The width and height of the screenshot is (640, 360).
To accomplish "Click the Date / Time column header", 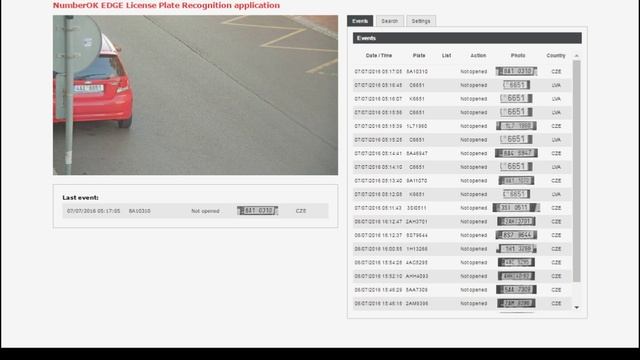I will click(x=379, y=56).
